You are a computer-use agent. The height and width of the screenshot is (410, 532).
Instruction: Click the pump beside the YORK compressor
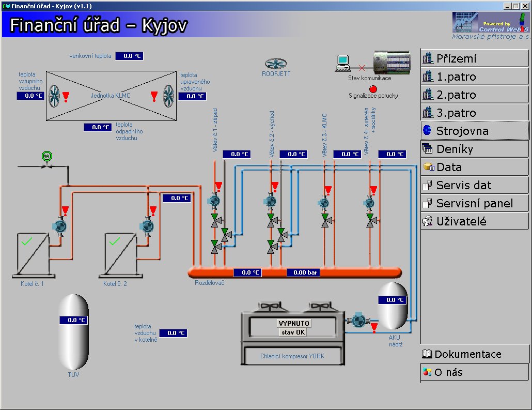point(356,321)
